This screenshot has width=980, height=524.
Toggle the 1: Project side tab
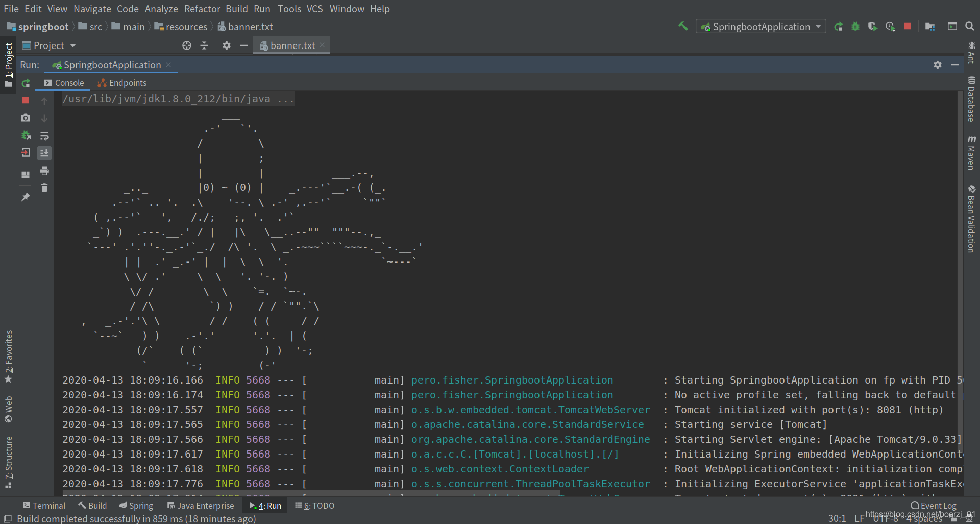point(8,65)
